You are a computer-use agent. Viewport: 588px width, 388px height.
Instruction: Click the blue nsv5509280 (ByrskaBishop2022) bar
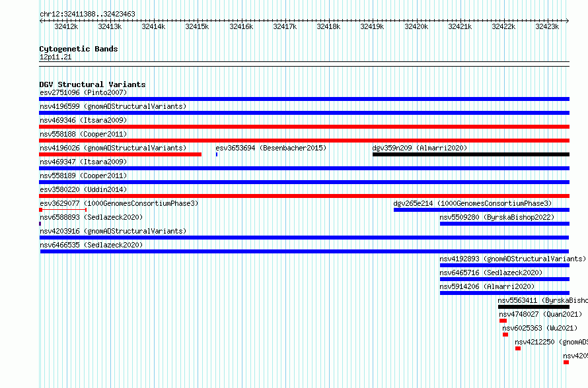(x=505, y=224)
